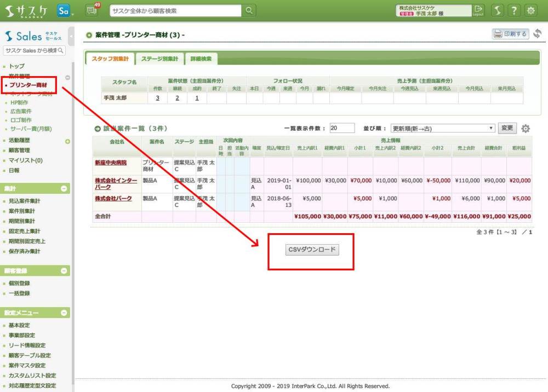Open 保存済み集計 in sidebar
Viewport: 548px width, 392px height.
pos(25,251)
